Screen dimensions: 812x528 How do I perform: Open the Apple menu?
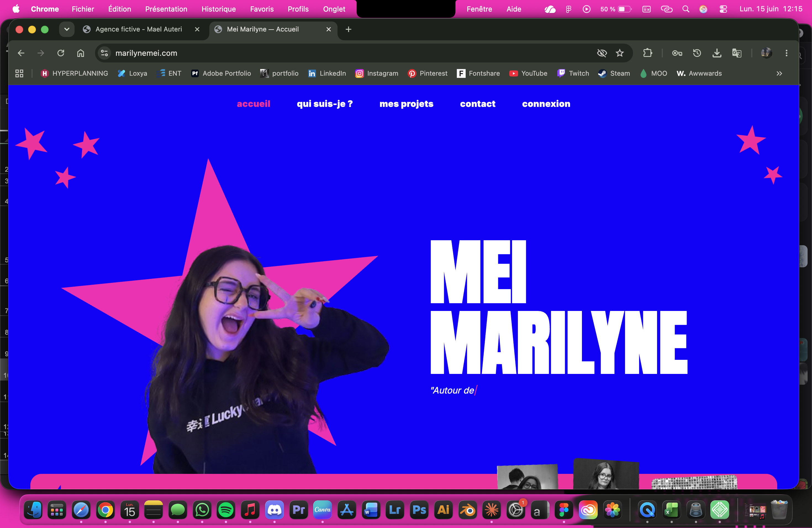16,9
